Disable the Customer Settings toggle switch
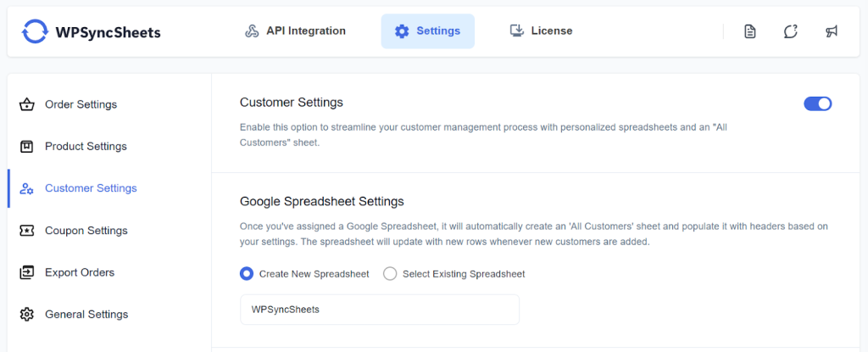868x352 pixels. pos(818,103)
